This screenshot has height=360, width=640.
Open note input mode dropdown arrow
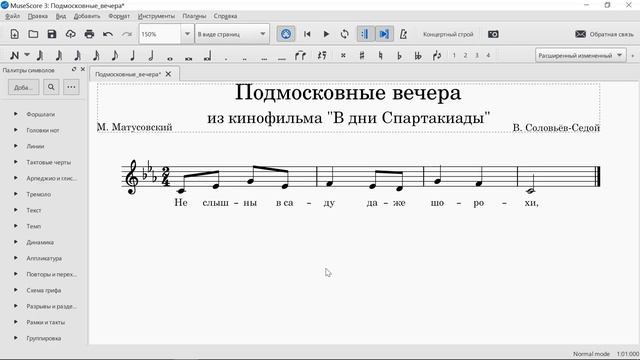click(x=27, y=55)
